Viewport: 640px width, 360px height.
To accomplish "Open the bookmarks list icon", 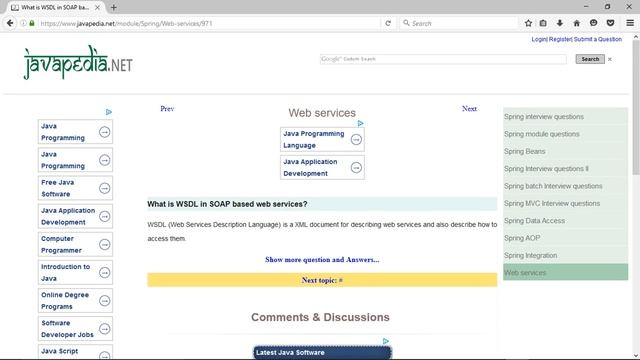I will pos(543,23).
